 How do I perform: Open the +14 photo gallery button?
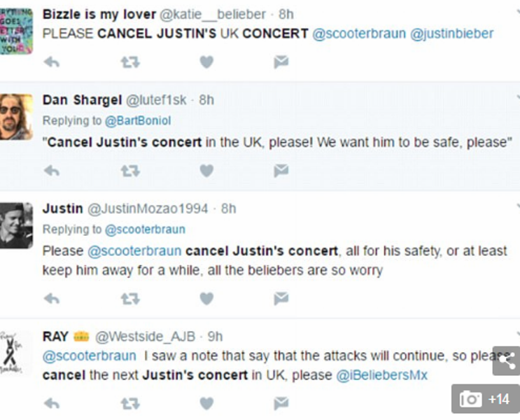click(485, 399)
